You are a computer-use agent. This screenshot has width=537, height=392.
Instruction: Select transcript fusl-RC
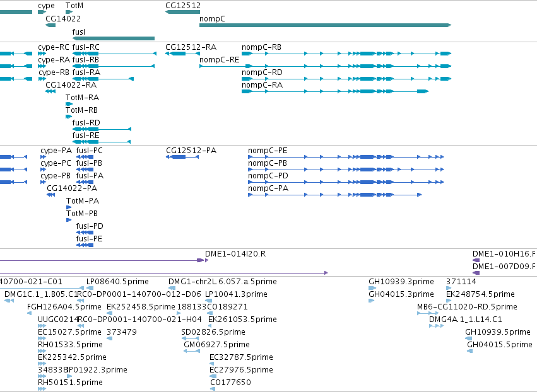[114, 54]
